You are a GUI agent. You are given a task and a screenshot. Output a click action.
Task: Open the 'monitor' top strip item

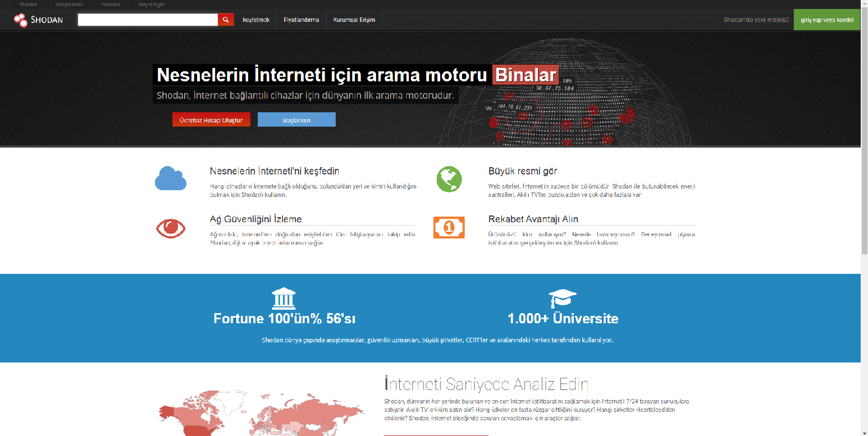coord(111,4)
